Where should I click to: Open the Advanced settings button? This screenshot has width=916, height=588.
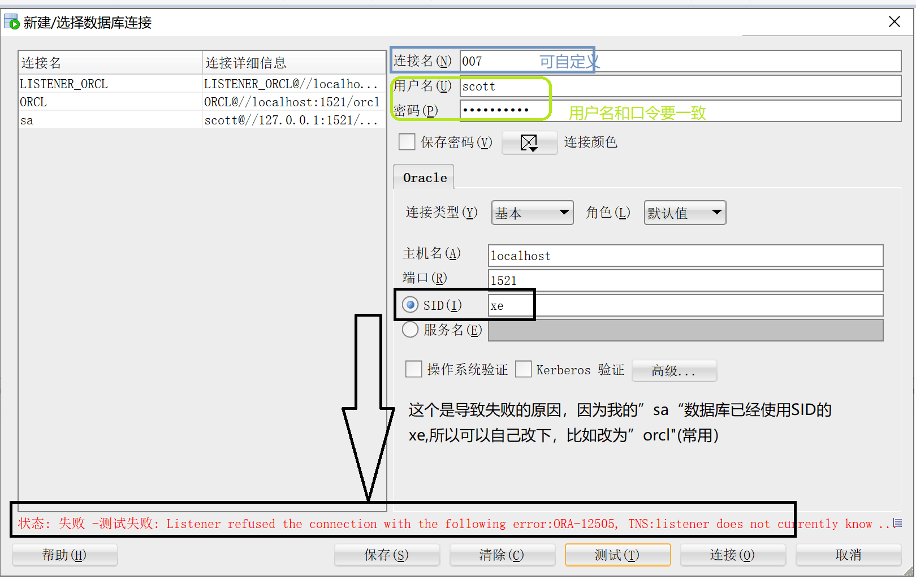point(674,371)
